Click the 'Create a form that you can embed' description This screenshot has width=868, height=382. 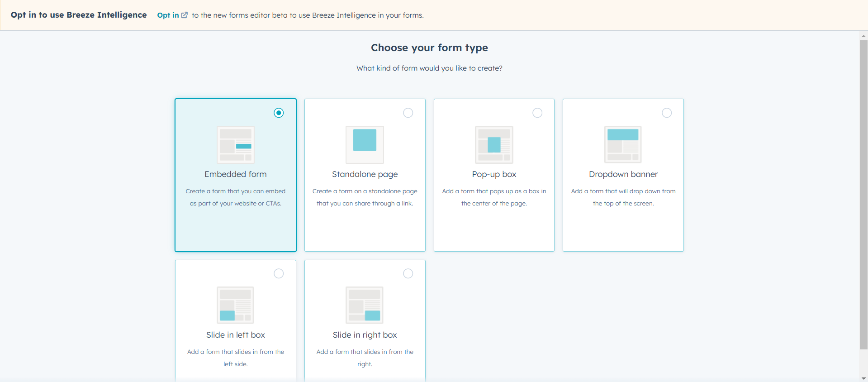[236, 197]
